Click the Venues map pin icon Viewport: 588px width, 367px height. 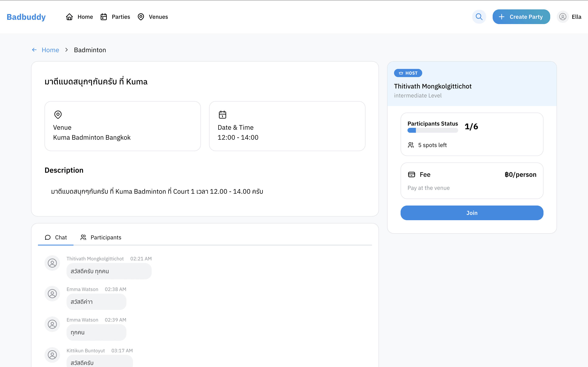[x=141, y=17]
